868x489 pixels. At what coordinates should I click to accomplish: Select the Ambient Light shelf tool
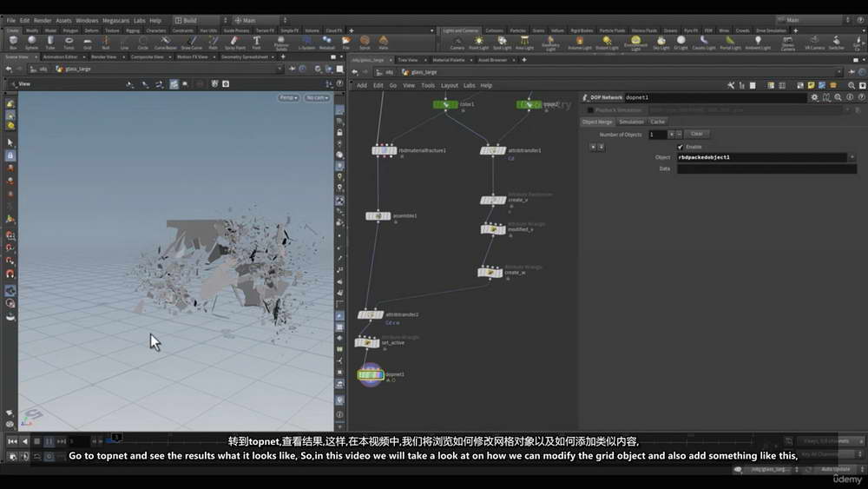click(758, 43)
